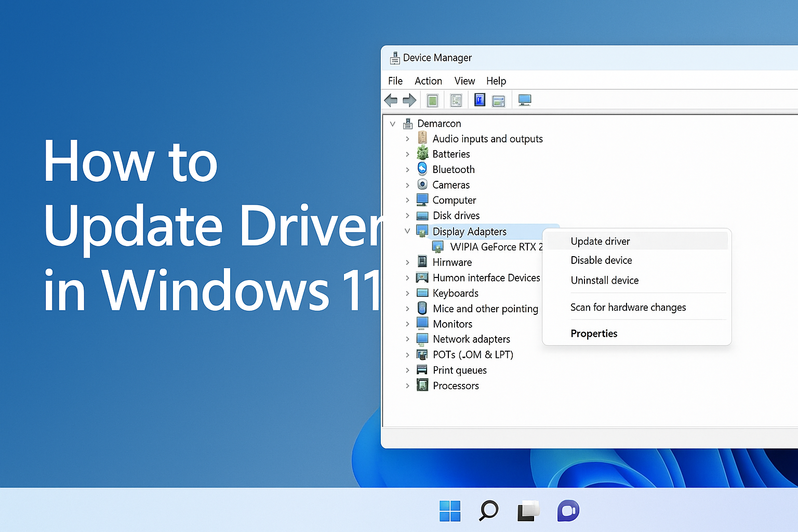The height and width of the screenshot is (532, 798).
Task: Click the Network adapters category icon
Action: tap(423, 339)
